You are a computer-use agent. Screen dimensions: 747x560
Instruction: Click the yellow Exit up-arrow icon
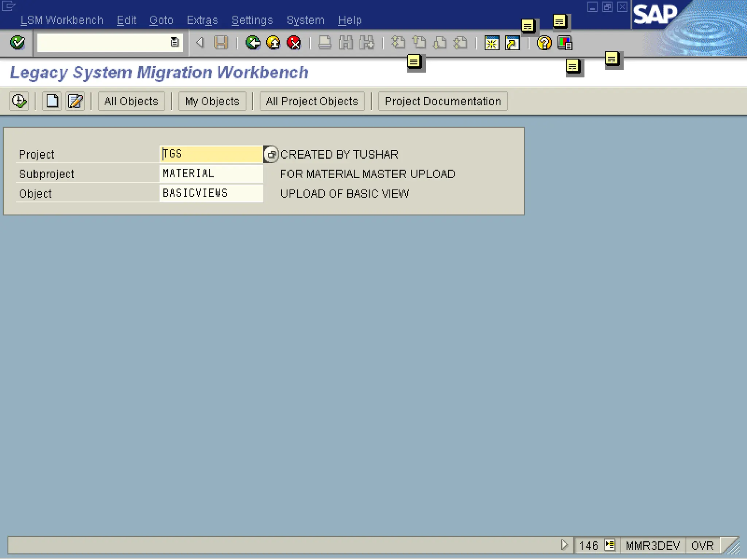[273, 43]
